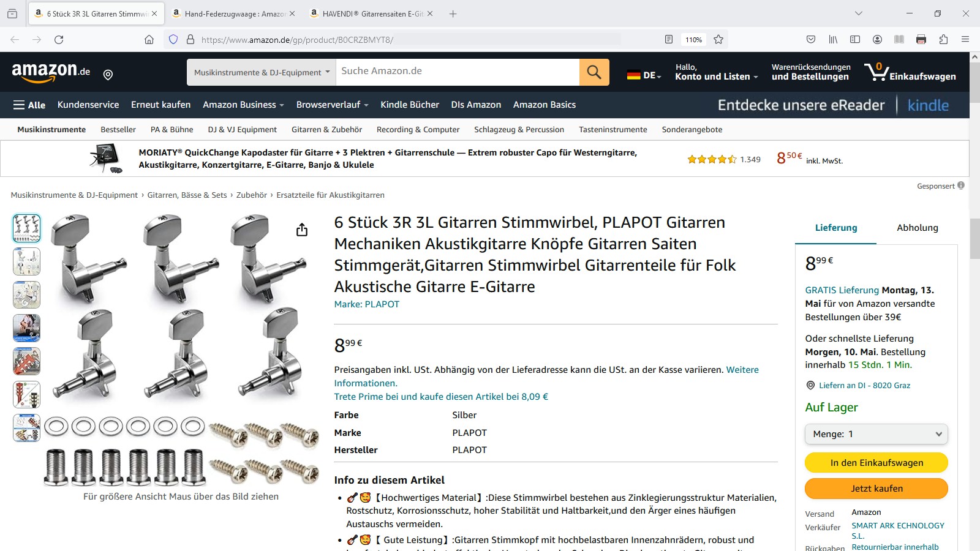Open the Firefox extensions puzzle icon
The width and height of the screenshot is (980, 551).
943,40
